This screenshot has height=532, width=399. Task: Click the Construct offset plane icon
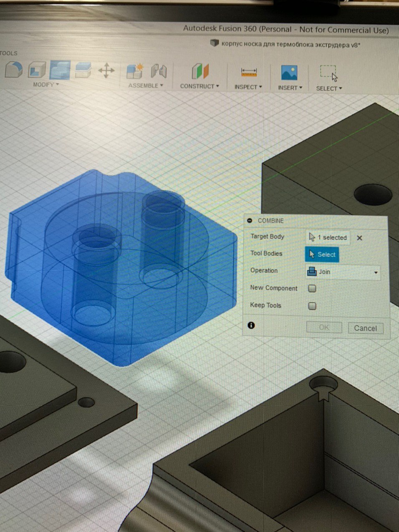point(200,71)
